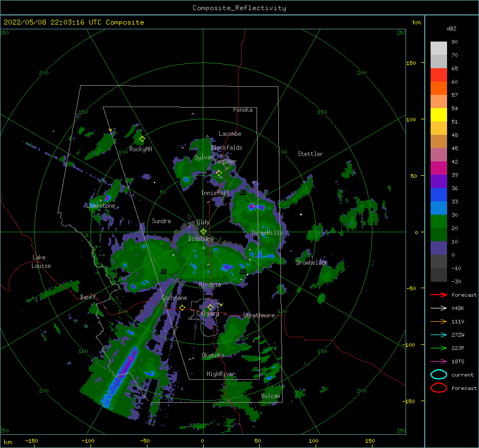Click the Lake Louise label
This screenshot has width=479, height=448.
(x=41, y=262)
